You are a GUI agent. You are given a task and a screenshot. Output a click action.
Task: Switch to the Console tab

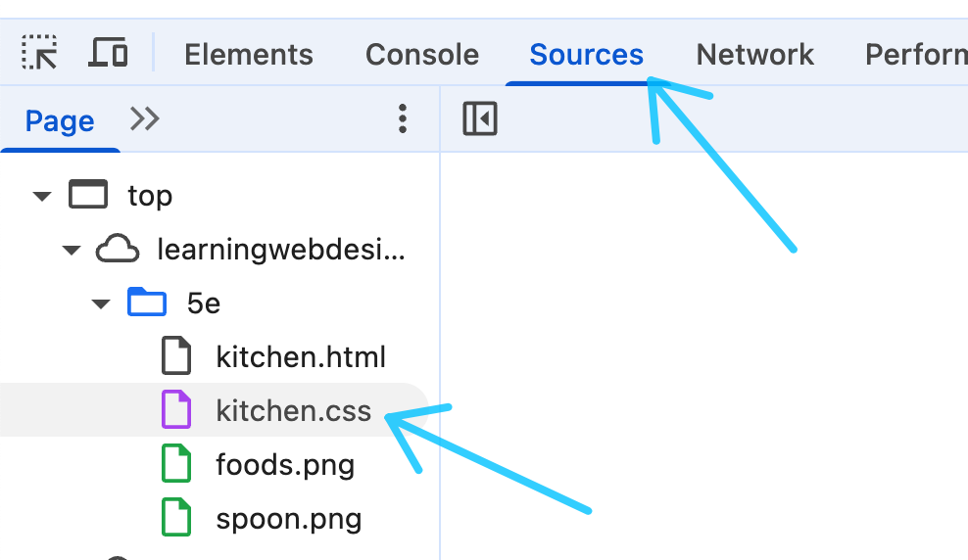click(x=422, y=54)
